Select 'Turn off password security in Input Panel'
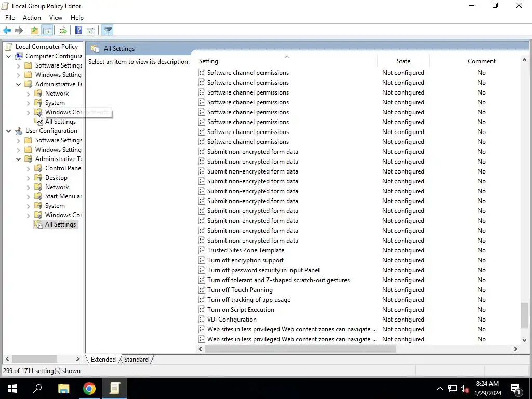Viewport: 532px width, 399px height. tap(263, 270)
